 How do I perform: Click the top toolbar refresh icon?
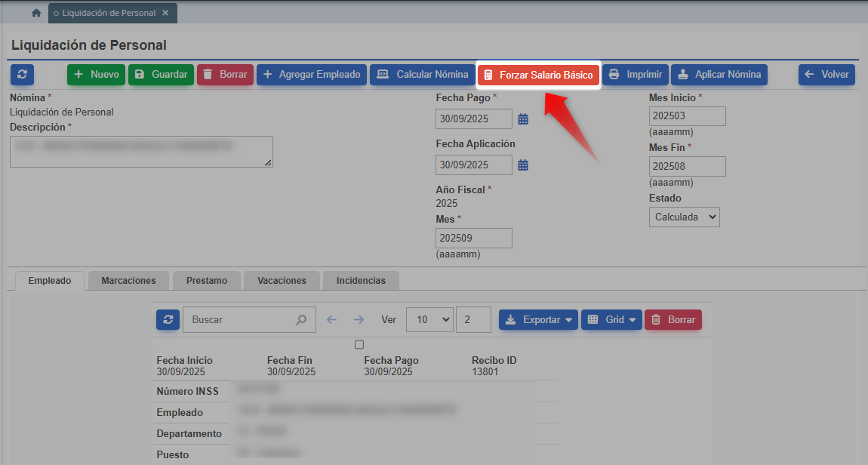[x=22, y=74]
